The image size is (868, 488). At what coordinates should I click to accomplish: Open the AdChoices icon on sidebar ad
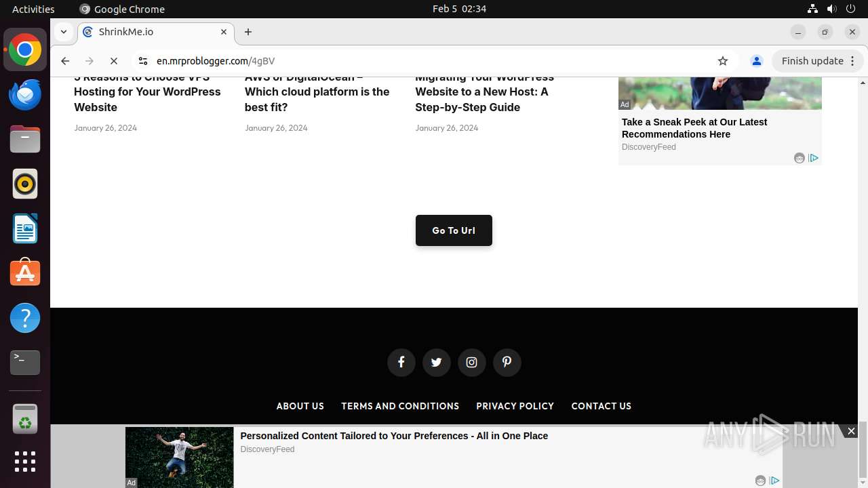point(814,158)
